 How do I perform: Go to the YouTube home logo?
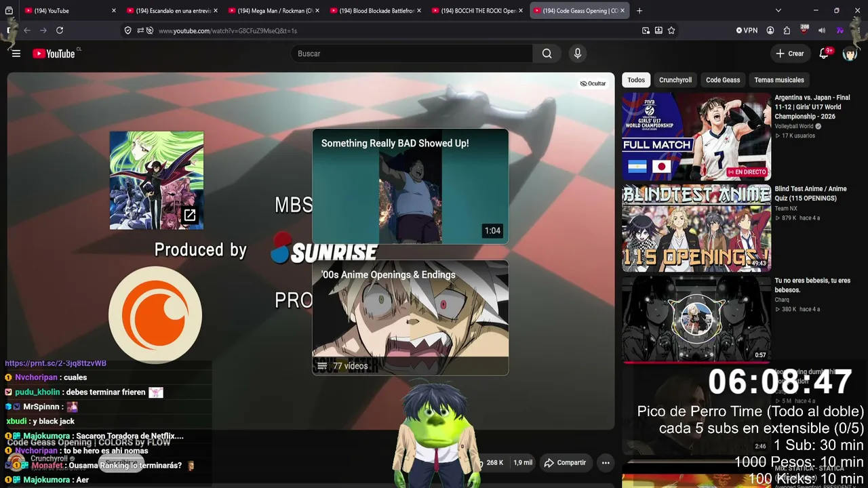[x=54, y=54]
